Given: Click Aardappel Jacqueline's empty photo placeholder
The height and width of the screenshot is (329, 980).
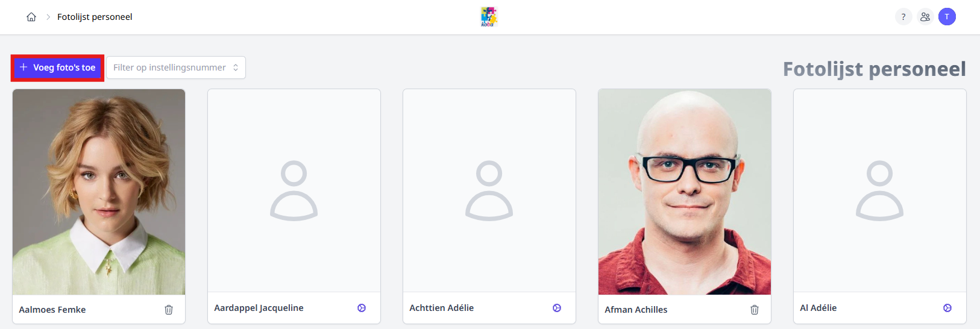Looking at the screenshot, I should (x=294, y=190).
